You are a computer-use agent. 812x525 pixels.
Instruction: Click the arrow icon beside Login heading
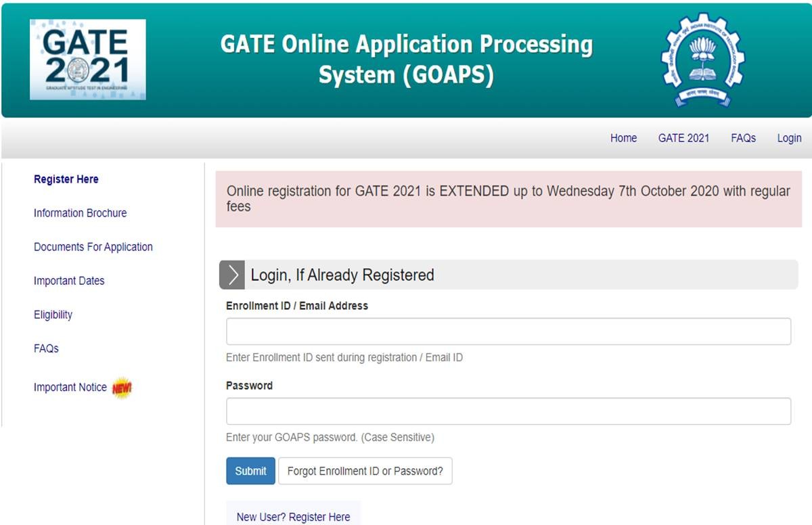coord(232,275)
